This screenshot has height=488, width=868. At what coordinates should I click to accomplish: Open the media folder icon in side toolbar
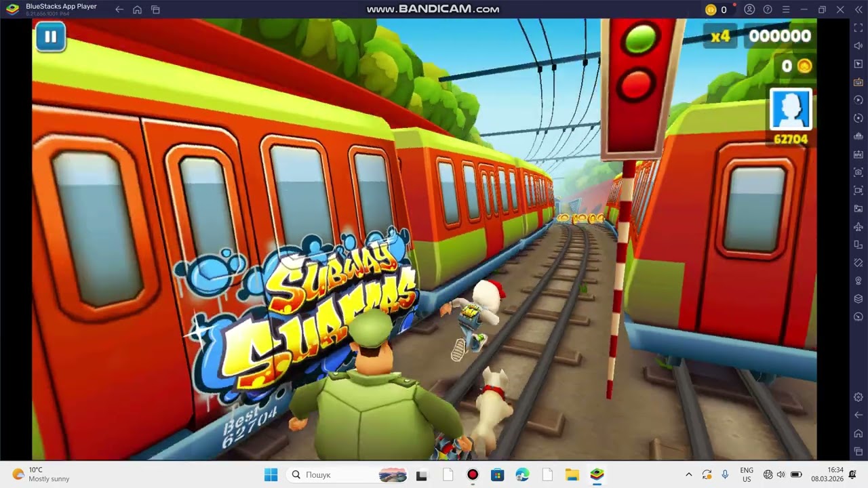[x=859, y=208]
